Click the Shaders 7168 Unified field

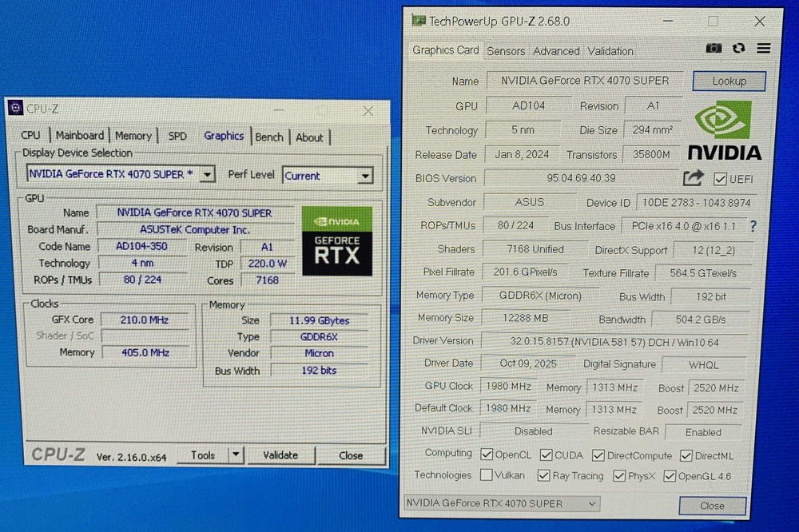click(535, 249)
